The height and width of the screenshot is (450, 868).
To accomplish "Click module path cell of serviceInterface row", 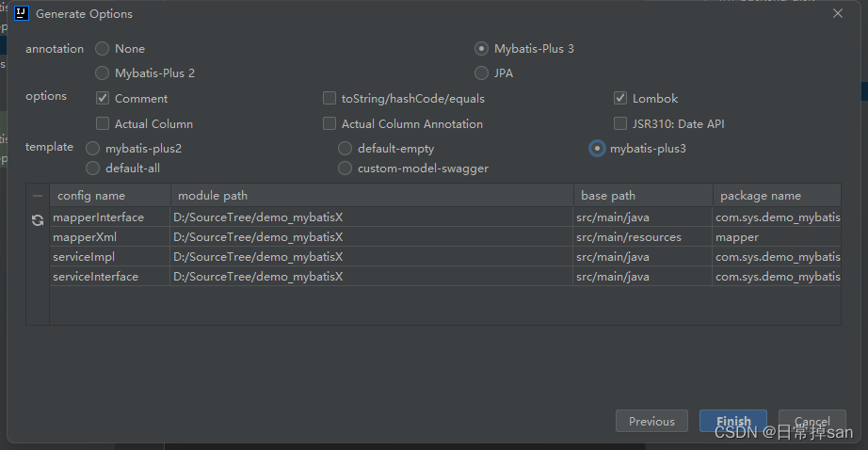I will pos(372,276).
